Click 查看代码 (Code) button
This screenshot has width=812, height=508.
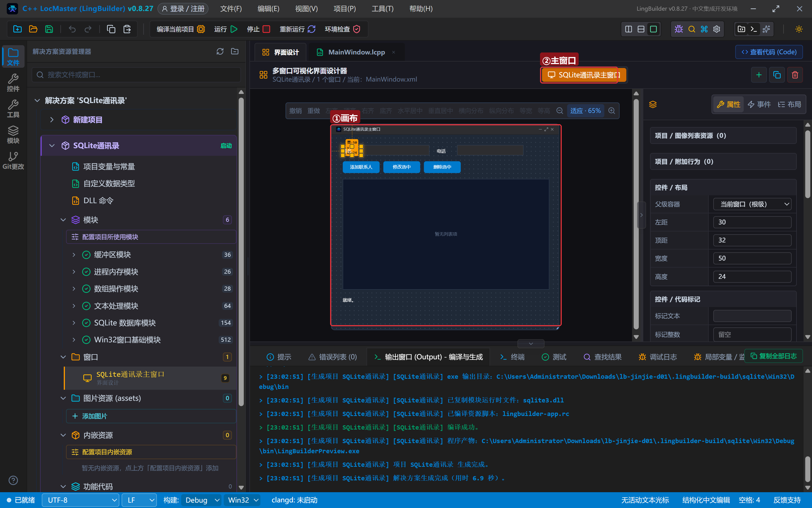click(769, 52)
